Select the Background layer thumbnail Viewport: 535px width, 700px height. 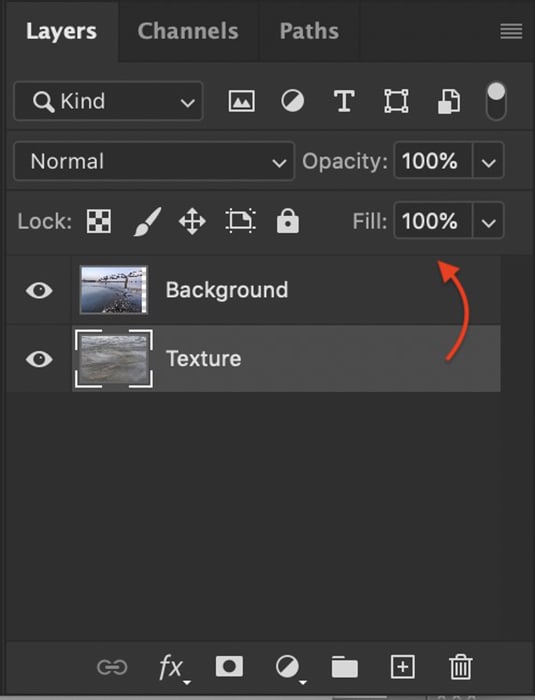[113, 290]
